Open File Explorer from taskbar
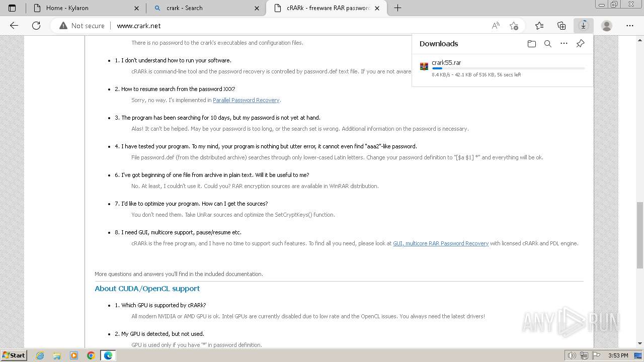Screen dimensions: 644x362 coord(57,355)
